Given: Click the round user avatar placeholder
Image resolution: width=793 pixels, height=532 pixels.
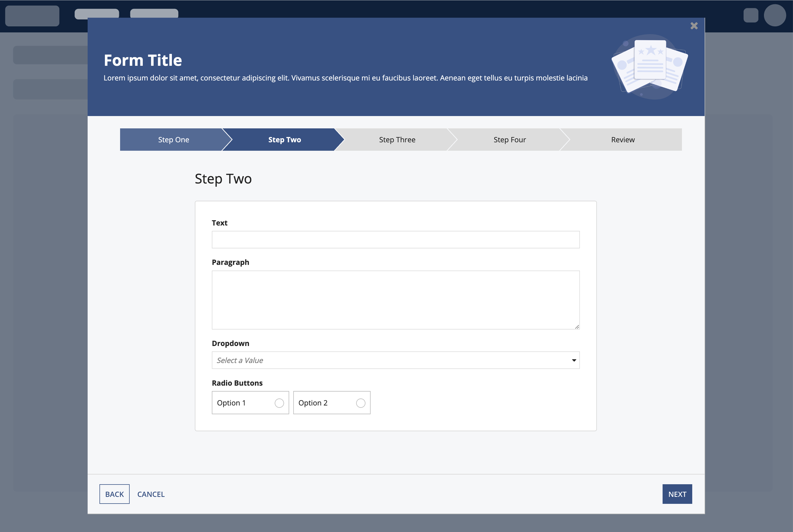Looking at the screenshot, I should coord(775,15).
